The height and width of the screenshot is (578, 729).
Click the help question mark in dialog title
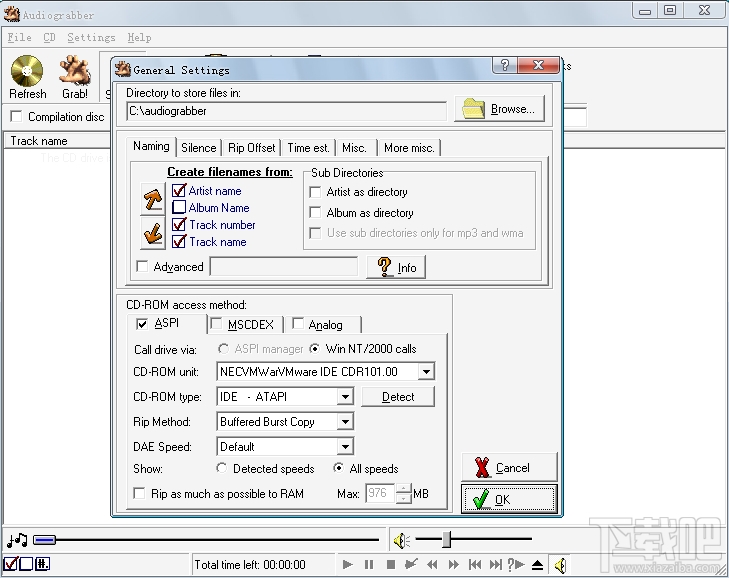504,65
